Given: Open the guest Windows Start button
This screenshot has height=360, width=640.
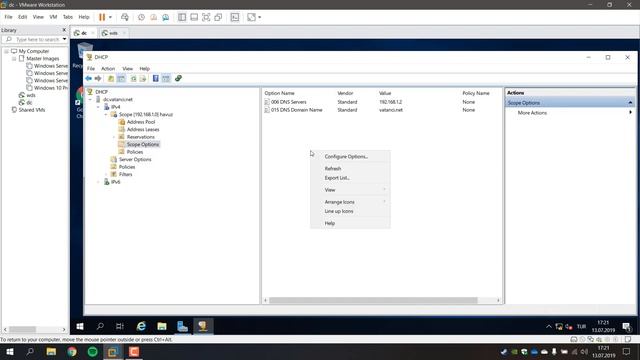Looking at the screenshot, I should tap(80, 326).
